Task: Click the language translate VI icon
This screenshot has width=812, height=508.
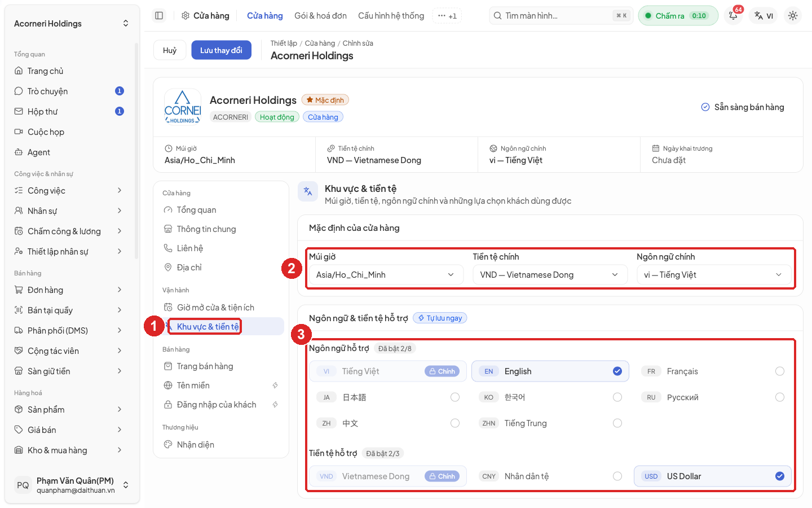Action: click(x=764, y=16)
